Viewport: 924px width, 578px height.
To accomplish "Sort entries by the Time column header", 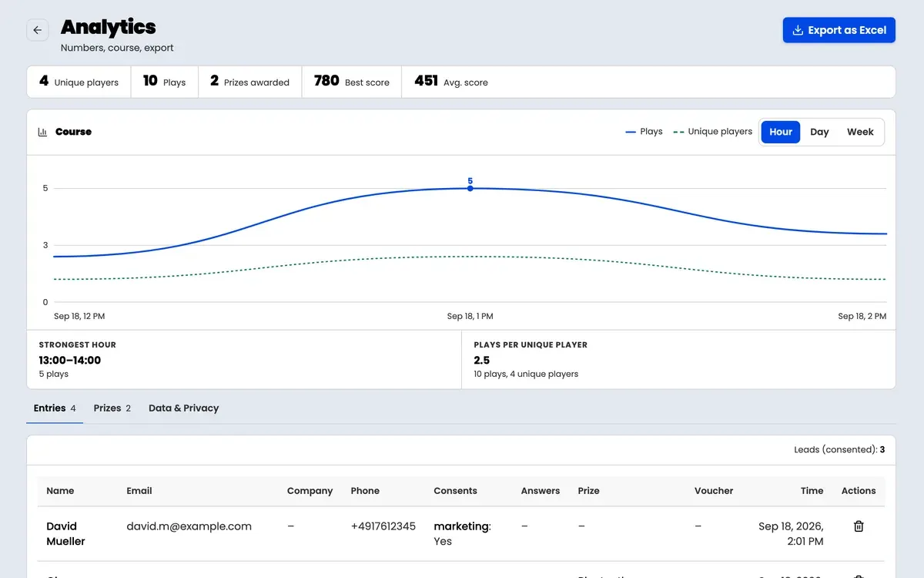I will click(812, 491).
